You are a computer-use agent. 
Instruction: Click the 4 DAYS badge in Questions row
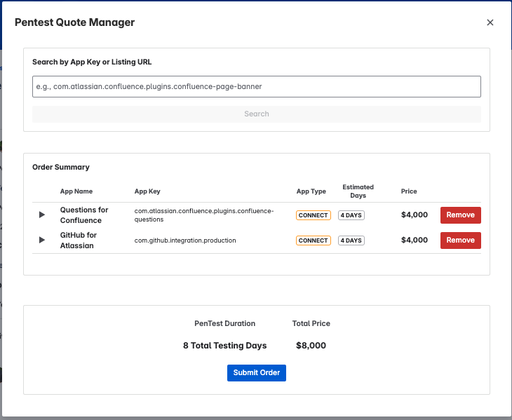point(351,215)
